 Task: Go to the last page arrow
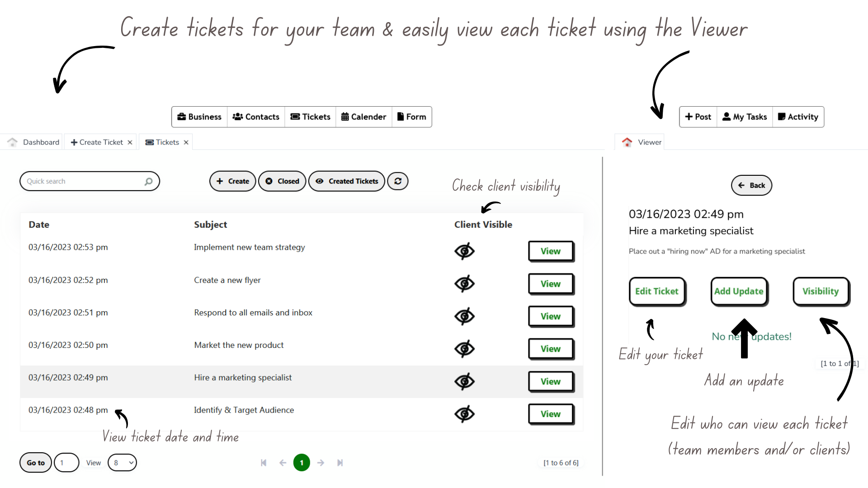pos(340,463)
